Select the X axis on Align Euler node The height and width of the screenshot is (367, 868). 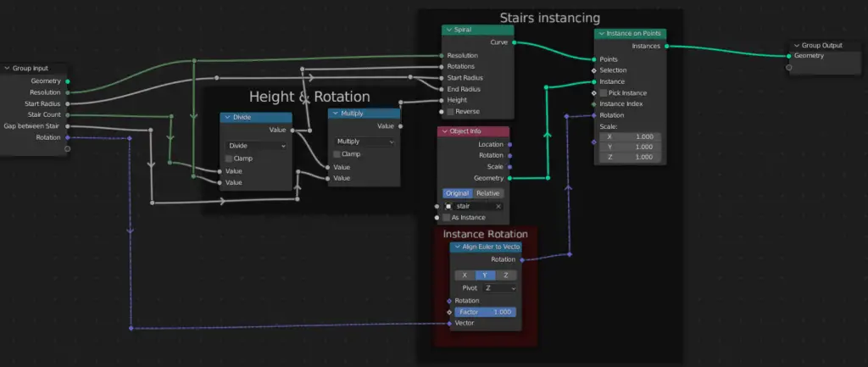pos(465,275)
